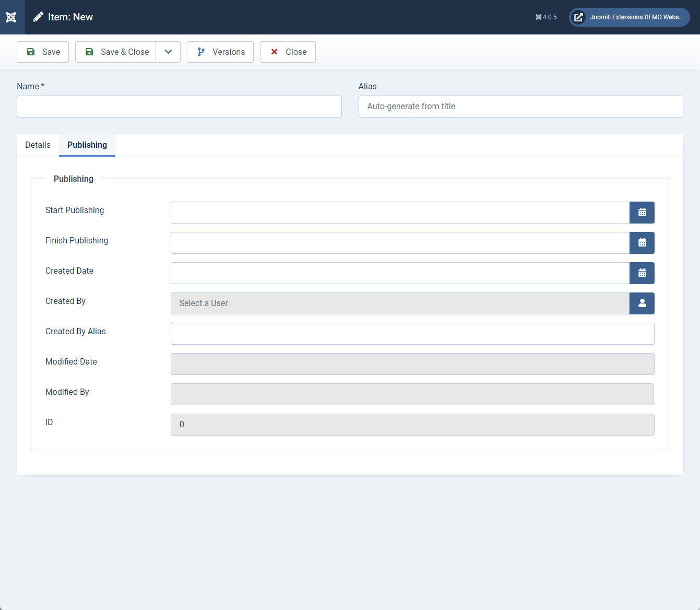Select the Publishing tab

pos(87,145)
